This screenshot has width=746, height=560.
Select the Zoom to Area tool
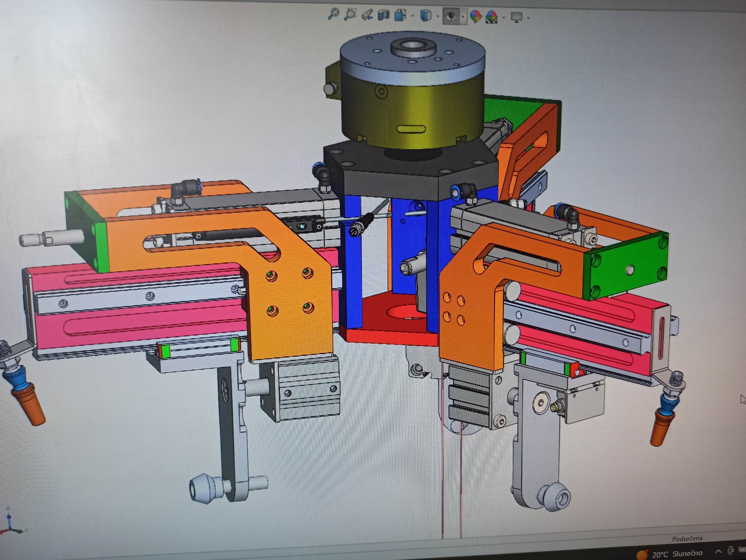[x=350, y=15]
